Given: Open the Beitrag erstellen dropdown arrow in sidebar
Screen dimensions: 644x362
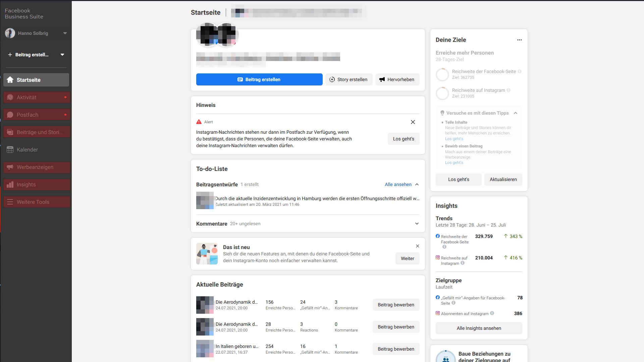Looking at the screenshot, I should click(62, 55).
